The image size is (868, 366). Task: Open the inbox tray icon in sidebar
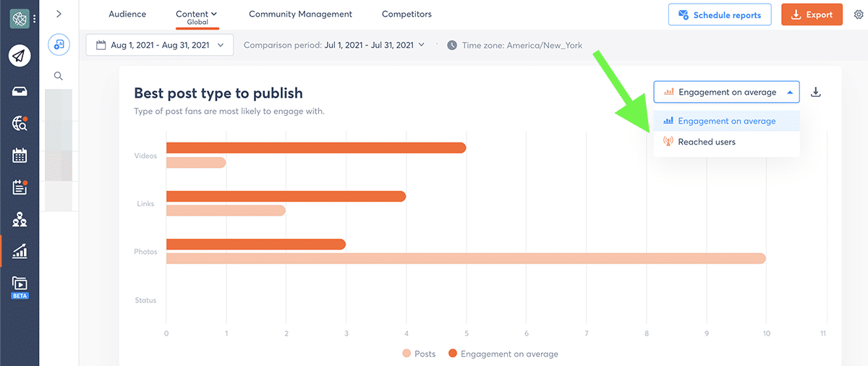(20, 90)
